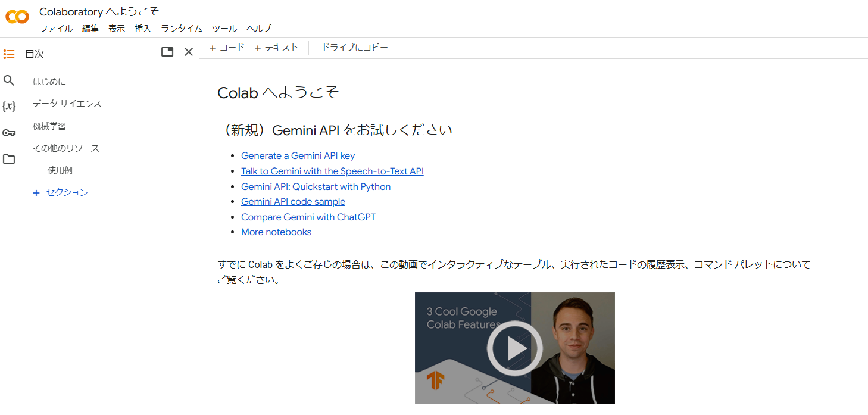Viewport: 868px width, 415px height.
Task: Show the table of contents list icon
Action: pos(9,54)
